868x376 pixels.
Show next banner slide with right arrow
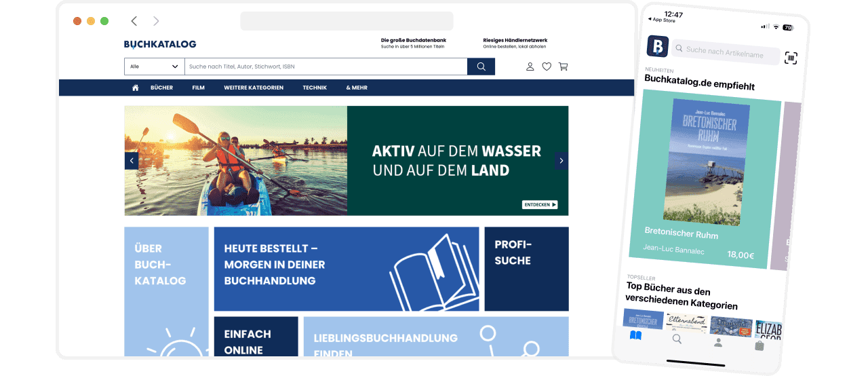coord(561,161)
